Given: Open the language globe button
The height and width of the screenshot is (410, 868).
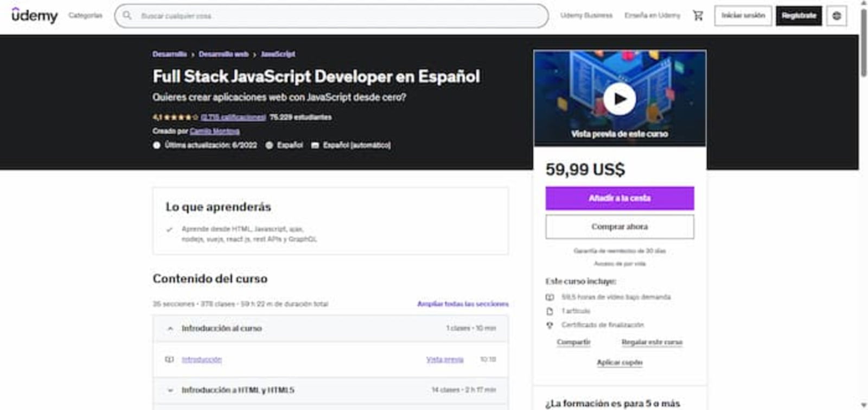Looking at the screenshot, I should 837,16.
